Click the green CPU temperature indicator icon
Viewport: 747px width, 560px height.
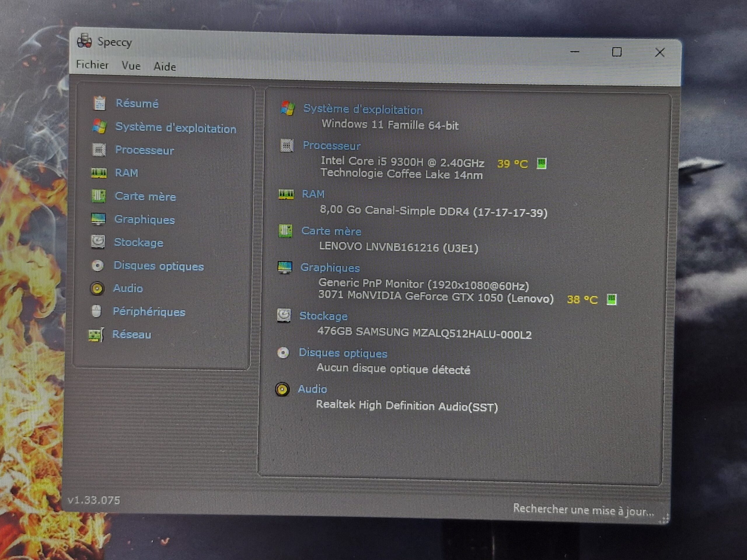[541, 164]
